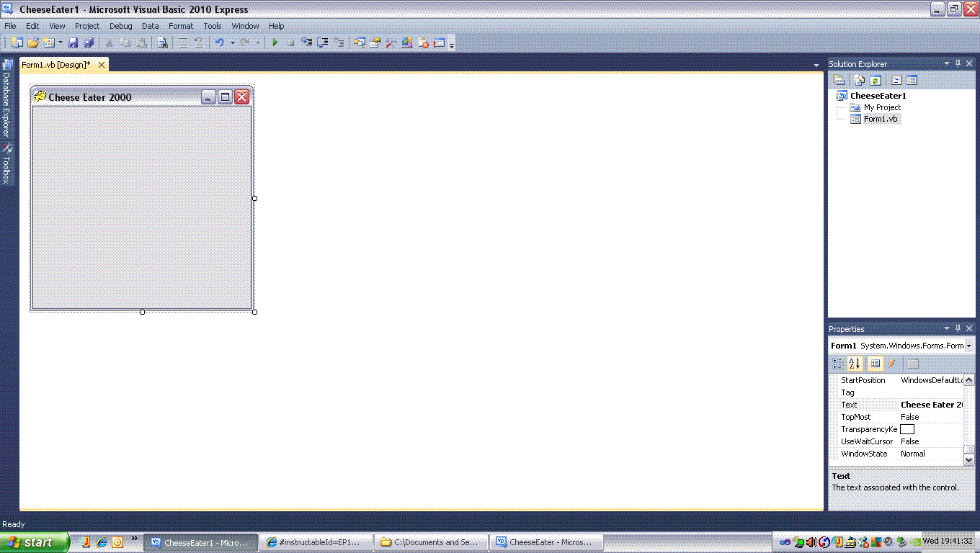Click the Add New Item toolbar icon
Image resolution: width=980 pixels, height=553 pixels.
(x=48, y=43)
